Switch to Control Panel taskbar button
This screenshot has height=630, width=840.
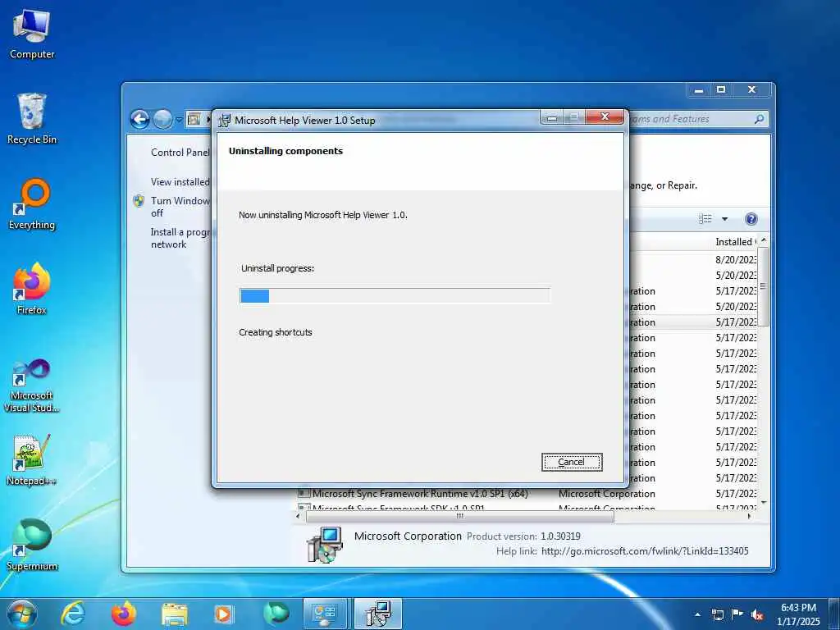click(325, 614)
